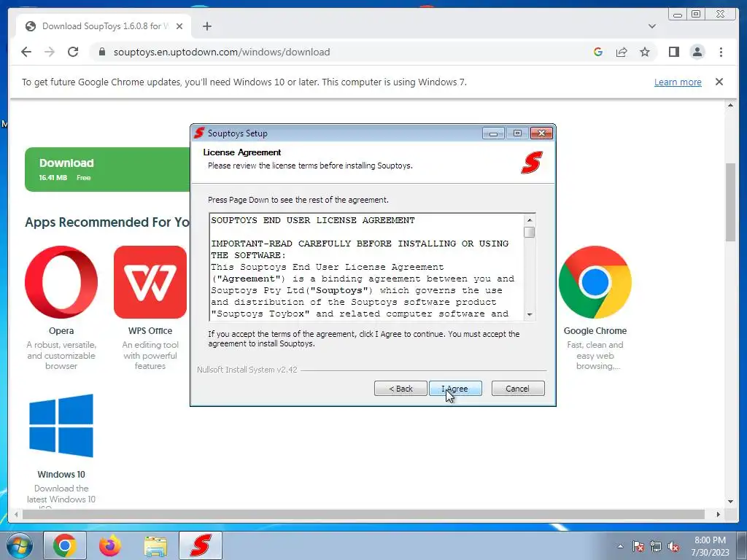Navigate back in Chrome
Viewport: 747px width, 560px height.
pyautogui.click(x=26, y=52)
